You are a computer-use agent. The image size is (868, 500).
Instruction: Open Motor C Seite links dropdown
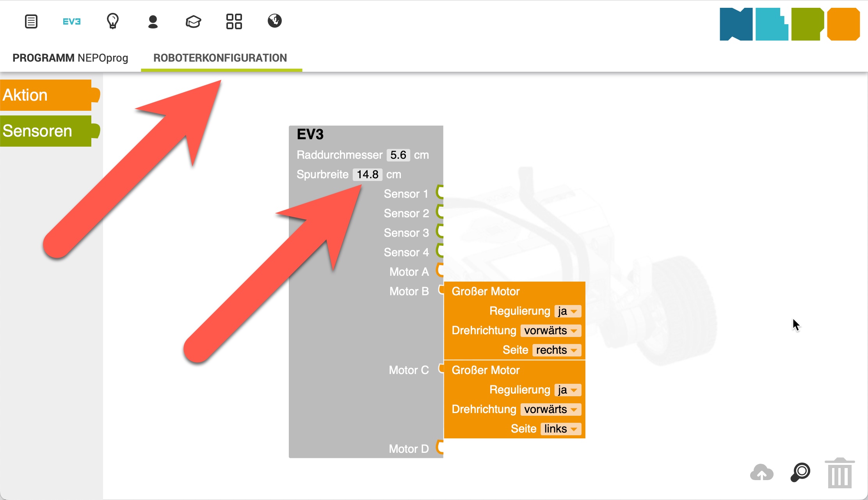pyautogui.click(x=561, y=429)
